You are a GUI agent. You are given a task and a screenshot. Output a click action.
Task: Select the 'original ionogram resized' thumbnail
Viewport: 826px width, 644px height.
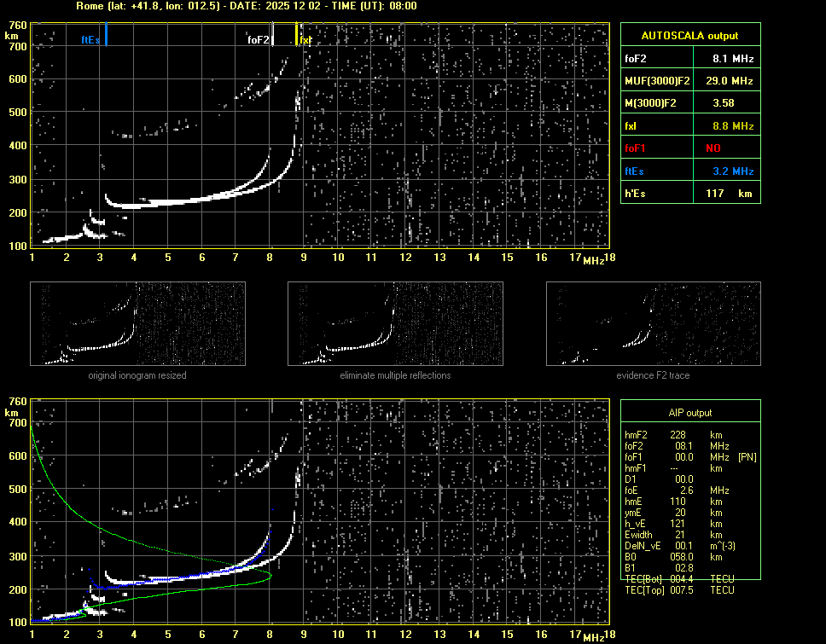click(x=137, y=324)
